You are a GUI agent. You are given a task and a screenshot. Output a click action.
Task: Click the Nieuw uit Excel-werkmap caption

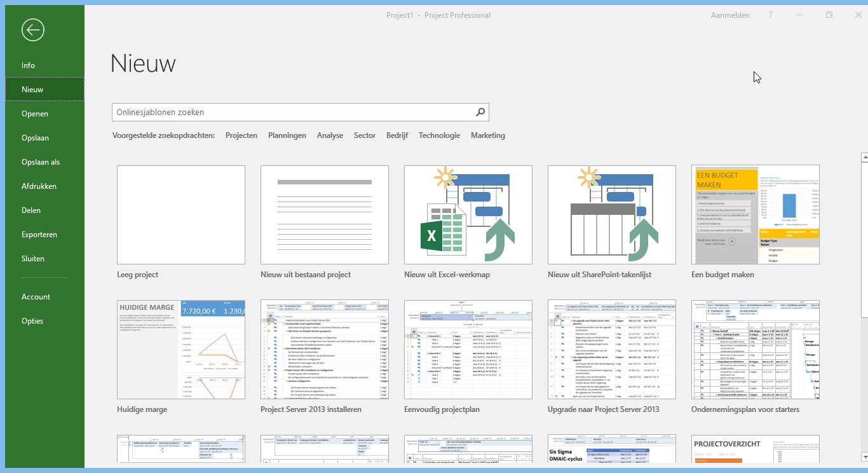[447, 275]
